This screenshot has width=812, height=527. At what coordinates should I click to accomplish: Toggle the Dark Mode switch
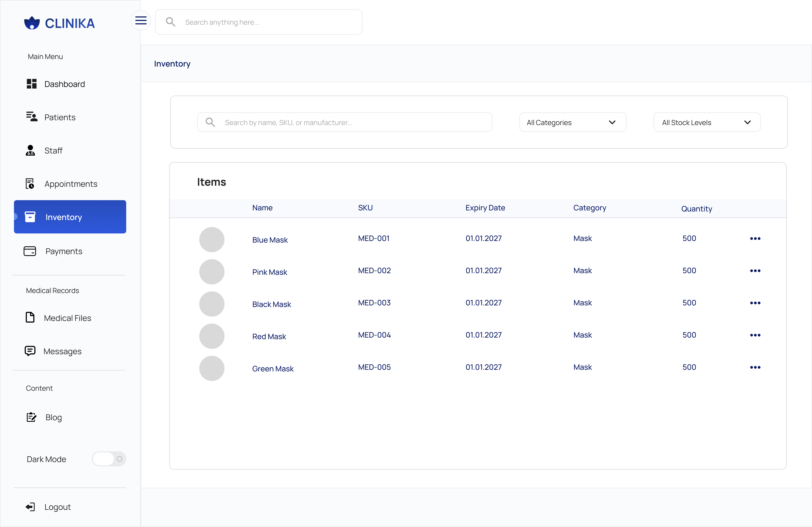[x=109, y=459]
